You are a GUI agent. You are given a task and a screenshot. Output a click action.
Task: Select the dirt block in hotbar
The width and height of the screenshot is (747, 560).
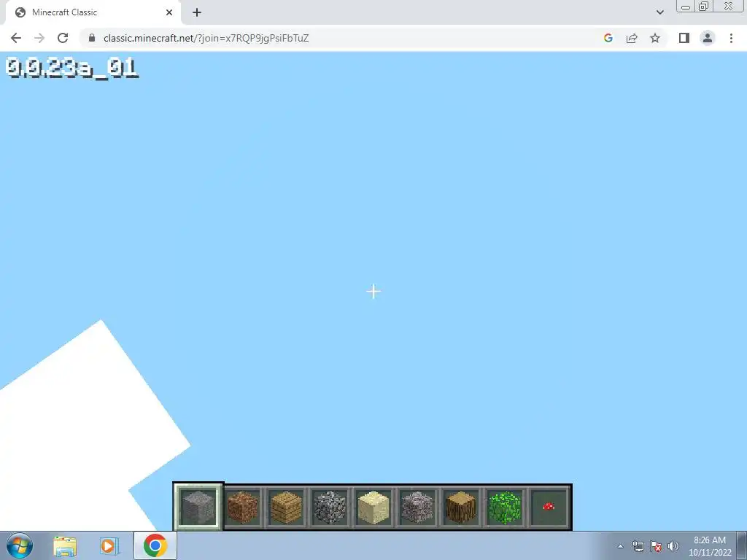(x=242, y=507)
